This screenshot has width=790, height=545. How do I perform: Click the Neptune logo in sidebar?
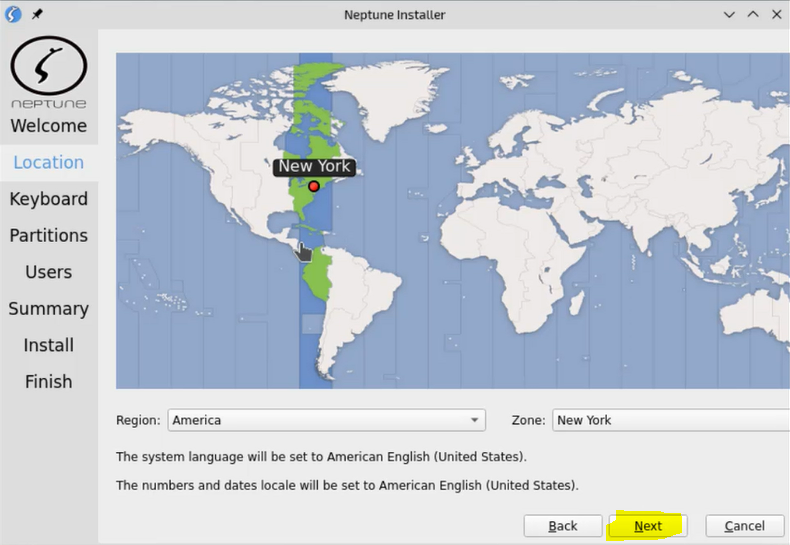49,72
